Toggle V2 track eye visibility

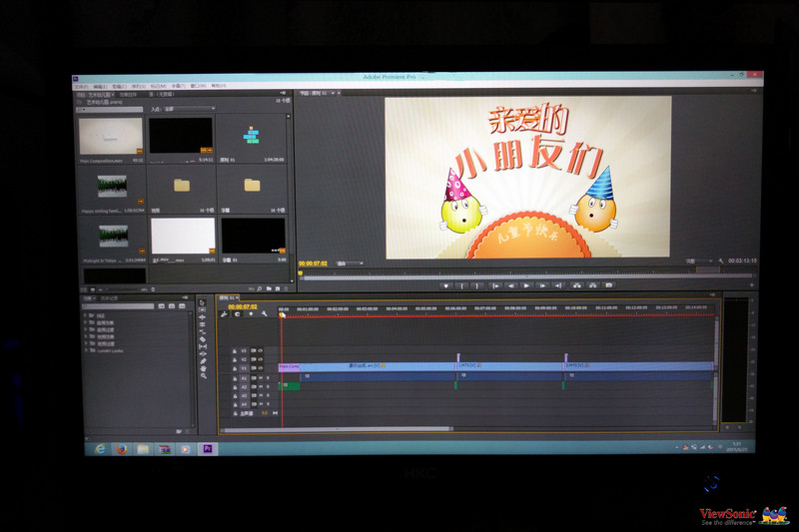click(260, 359)
